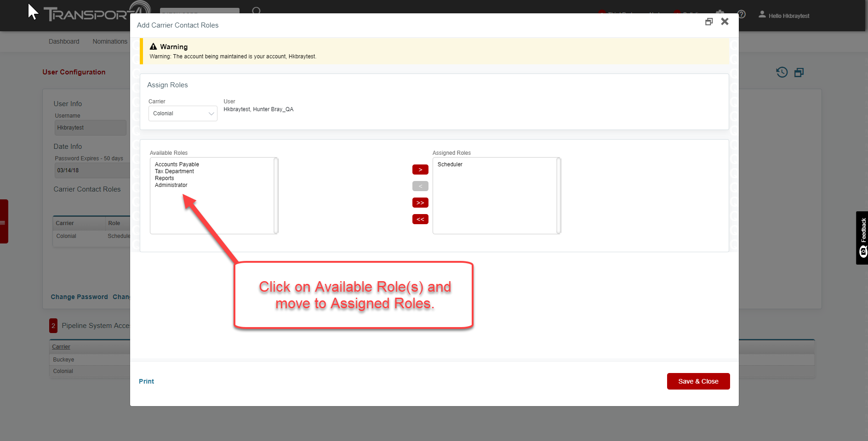The width and height of the screenshot is (868, 441).
Task: Click the settings gear in the header
Action: click(720, 13)
